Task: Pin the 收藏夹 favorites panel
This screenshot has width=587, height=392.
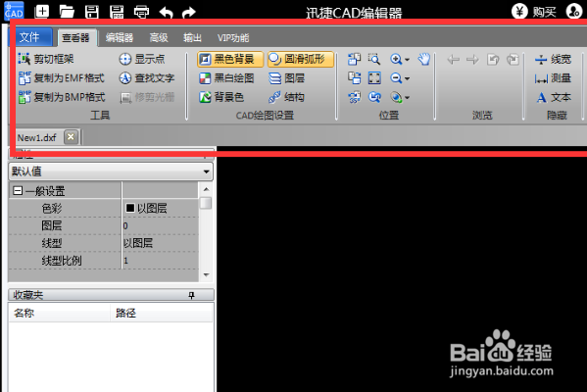Action: click(192, 295)
